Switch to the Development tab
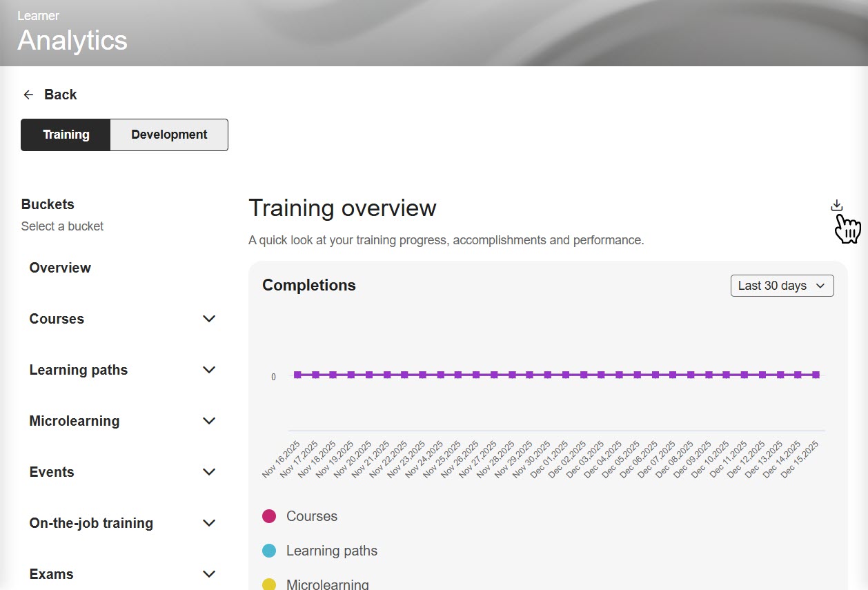This screenshot has width=868, height=590. [x=169, y=135]
